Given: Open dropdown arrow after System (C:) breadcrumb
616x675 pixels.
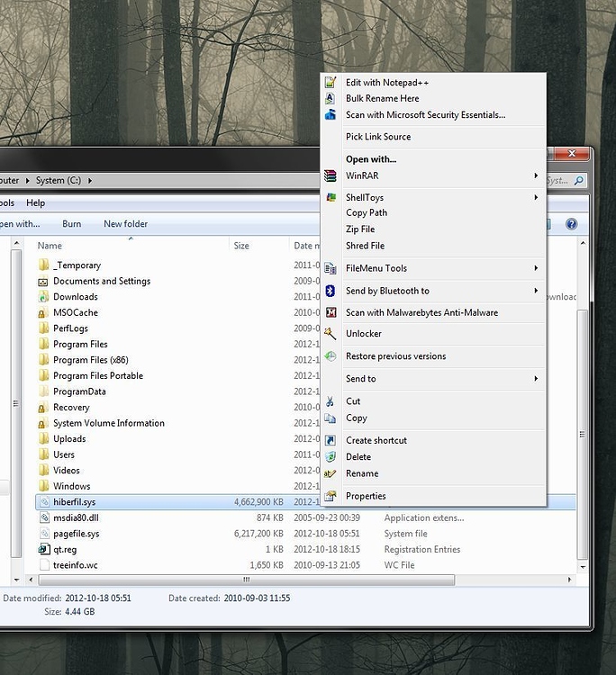Looking at the screenshot, I should (x=90, y=180).
